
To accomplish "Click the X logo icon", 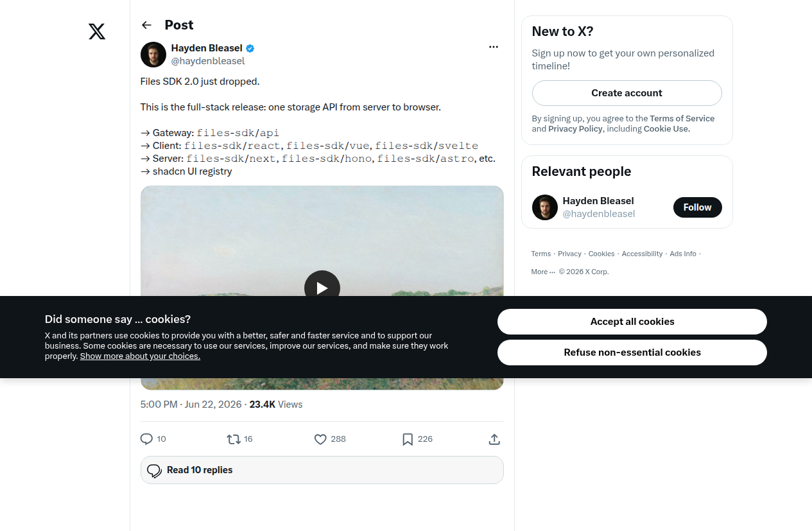I will point(97,31).
